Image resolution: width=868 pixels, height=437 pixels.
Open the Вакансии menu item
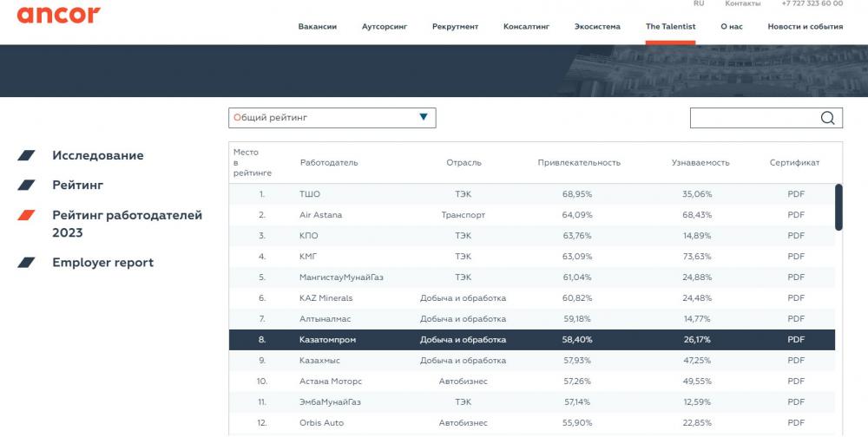(317, 27)
